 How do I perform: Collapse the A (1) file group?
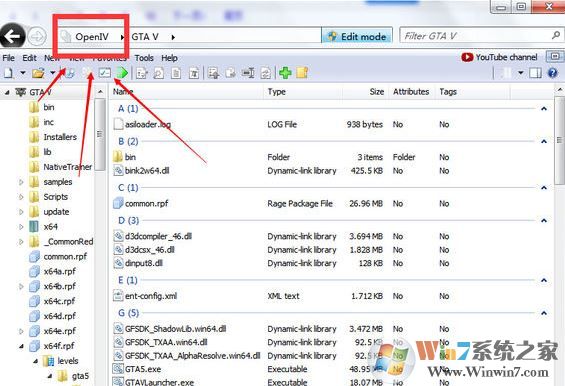coord(544,108)
